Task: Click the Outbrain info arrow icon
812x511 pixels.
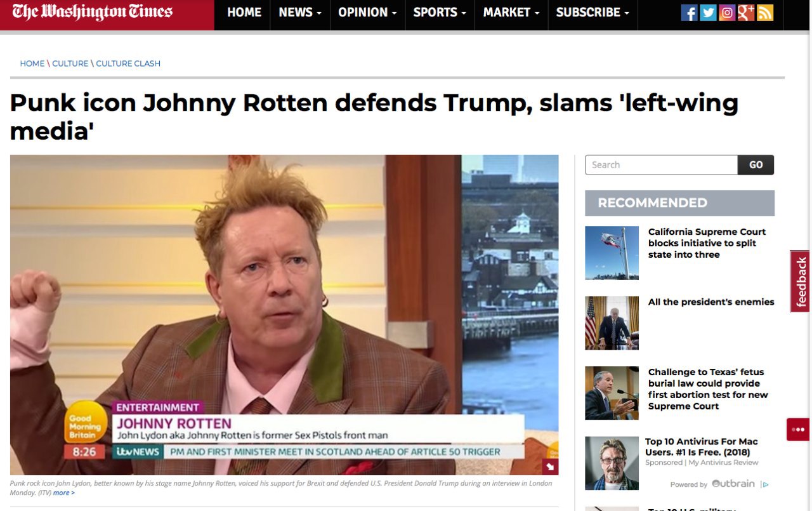Action: (765, 484)
